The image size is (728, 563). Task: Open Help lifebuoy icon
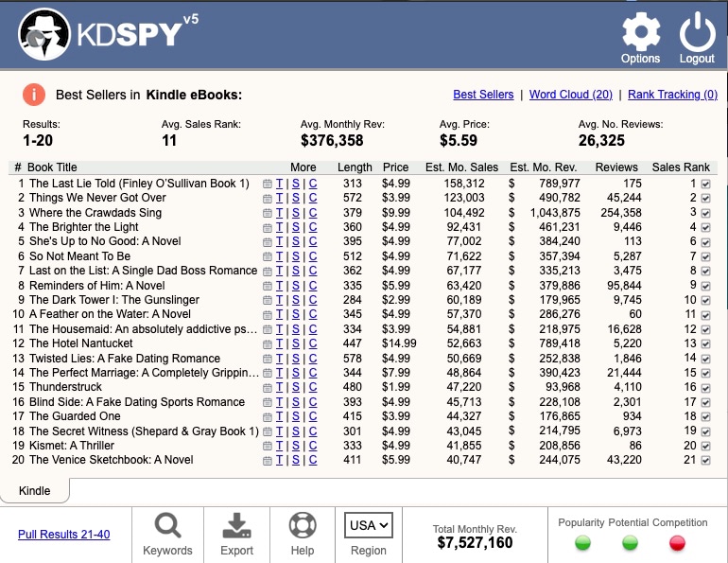pyautogui.click(x=303, y=526)
